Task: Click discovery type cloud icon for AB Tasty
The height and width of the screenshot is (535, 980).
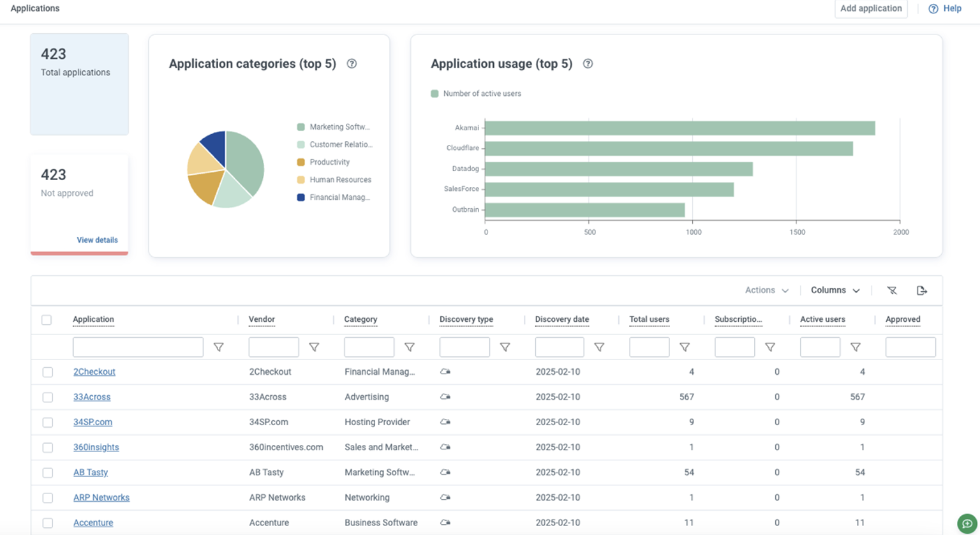Action: (445, 472)
